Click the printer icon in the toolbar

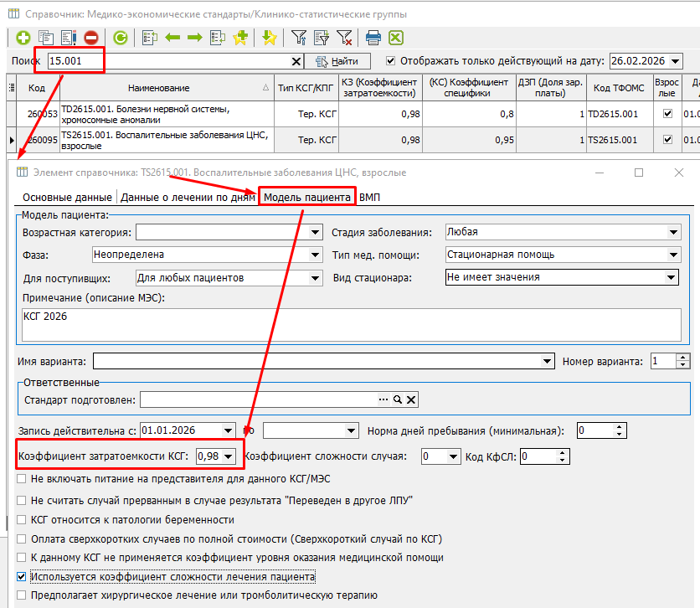point(373,38)
